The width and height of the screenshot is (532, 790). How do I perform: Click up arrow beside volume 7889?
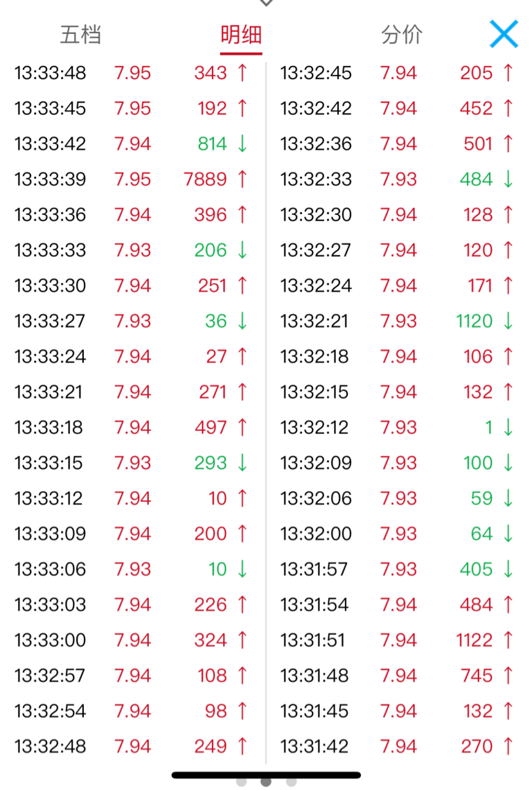point(242,179)
